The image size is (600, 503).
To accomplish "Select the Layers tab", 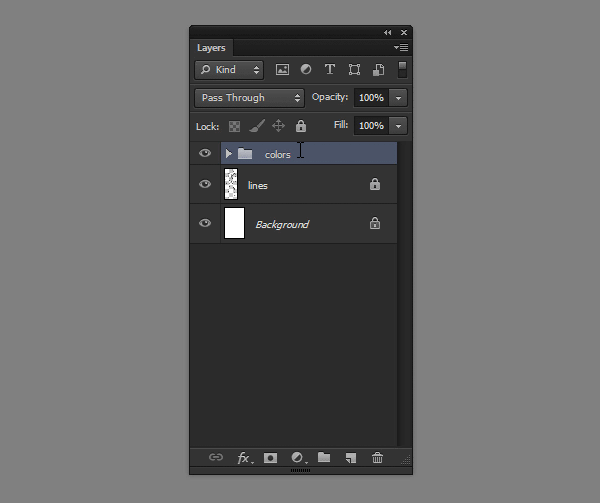I will (211, 48).
